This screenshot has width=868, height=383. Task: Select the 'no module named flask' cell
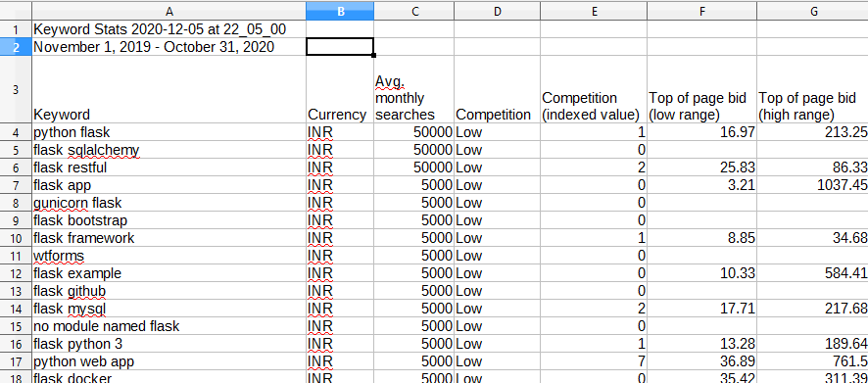tap(169, 326)
